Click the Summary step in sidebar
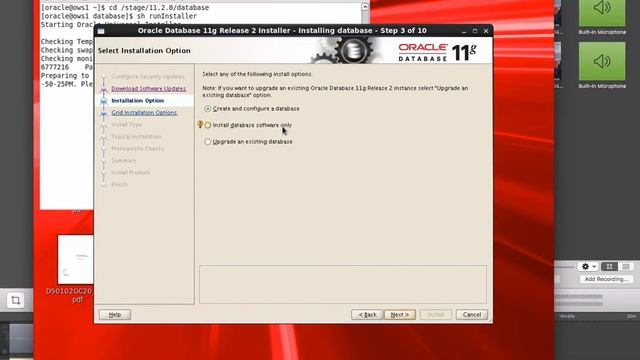The width and height of the screenshot is (640, 360). coord(123,160)
